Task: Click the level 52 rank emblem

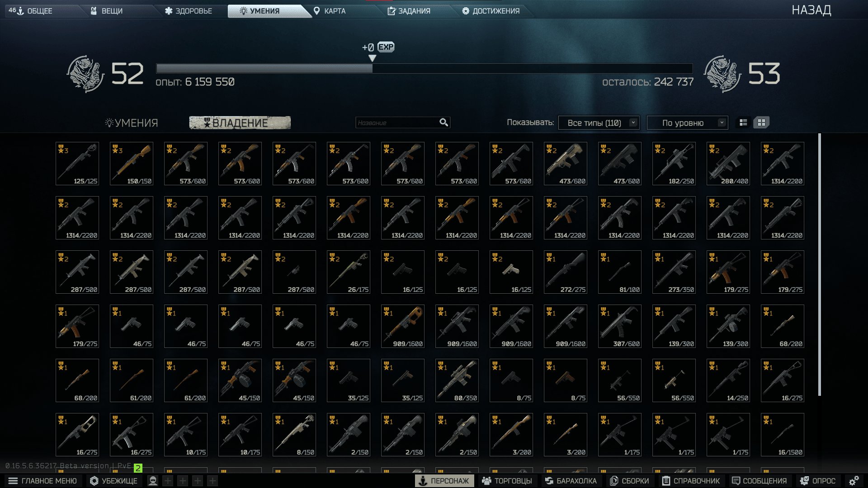Action: pyautogui.click(x=85, y=74)
